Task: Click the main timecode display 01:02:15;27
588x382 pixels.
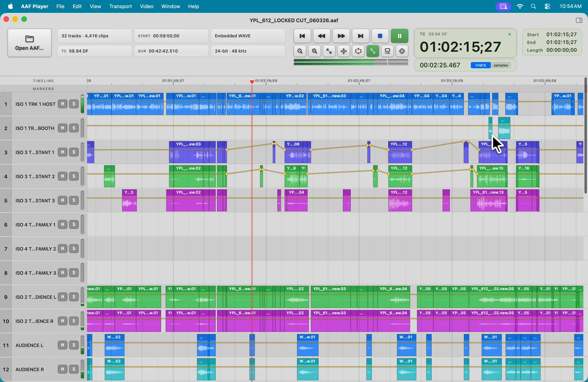Action: click(x=460, y=47)
